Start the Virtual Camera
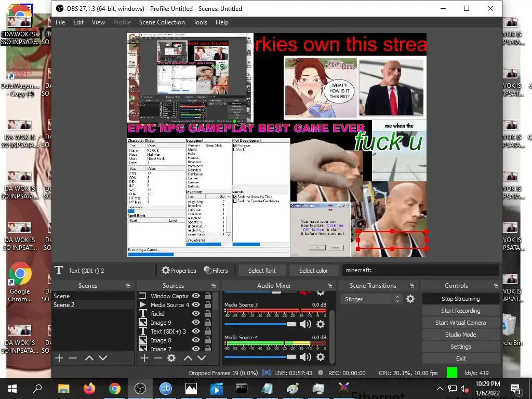The height and width of the screenshot is (399, 532). click(x=461, y=323)
